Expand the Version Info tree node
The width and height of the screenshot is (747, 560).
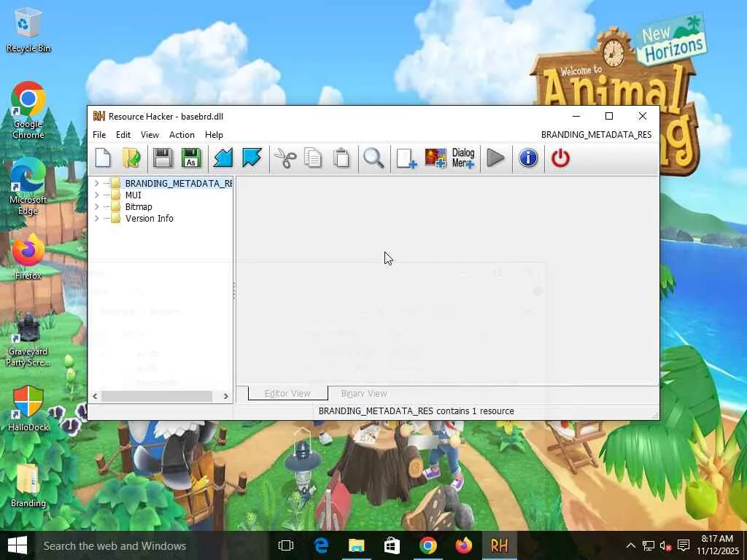coord(97,219)
